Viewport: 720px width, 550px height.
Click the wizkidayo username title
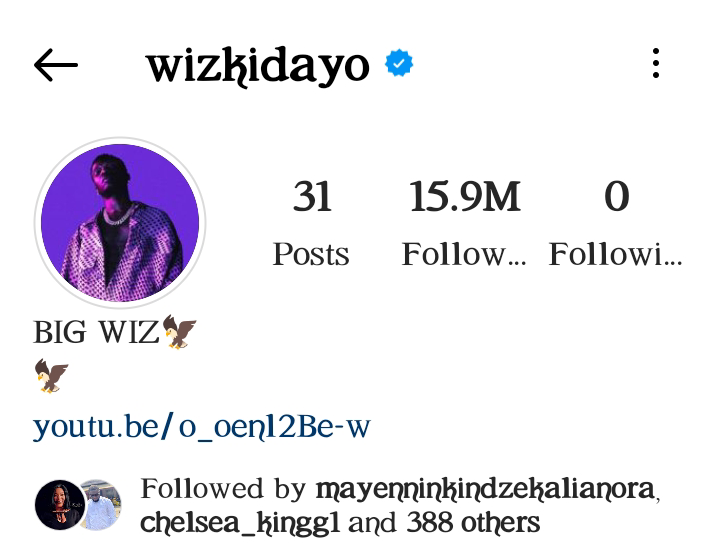point(258,66)
